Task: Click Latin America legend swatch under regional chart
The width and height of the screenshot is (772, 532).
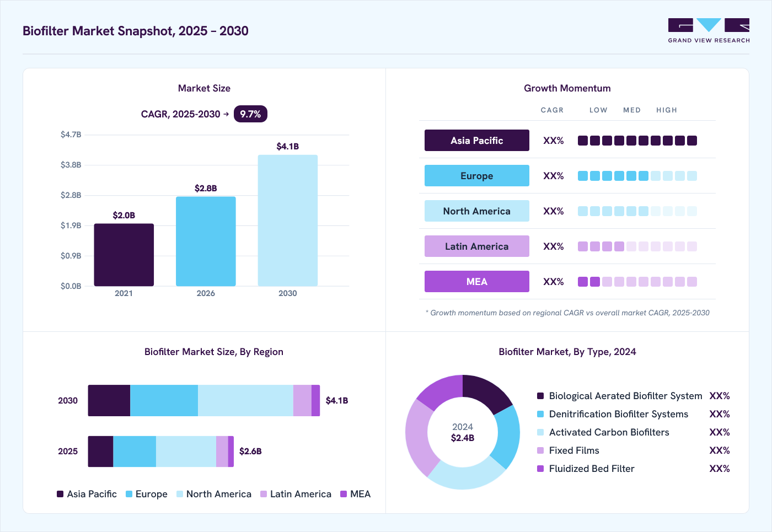Action: [264, 494]
